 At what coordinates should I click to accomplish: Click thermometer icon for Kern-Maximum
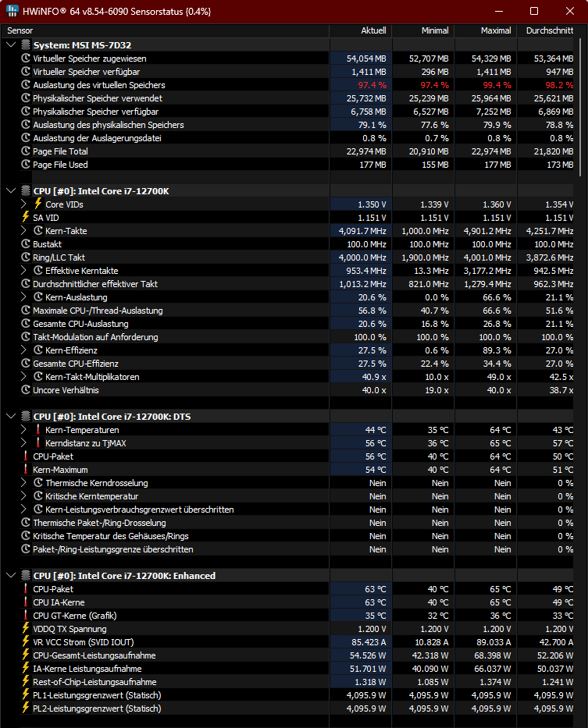click(26, 470)
